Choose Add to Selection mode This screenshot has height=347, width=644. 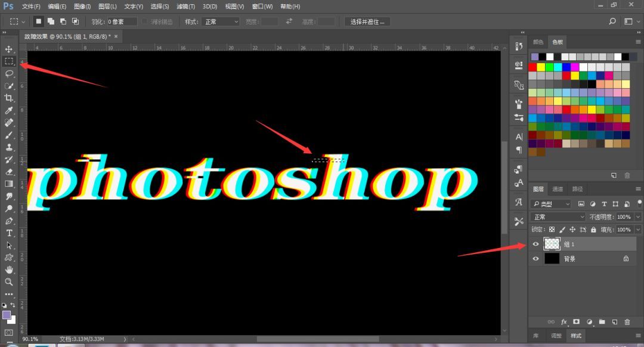(x=51, y=21)
